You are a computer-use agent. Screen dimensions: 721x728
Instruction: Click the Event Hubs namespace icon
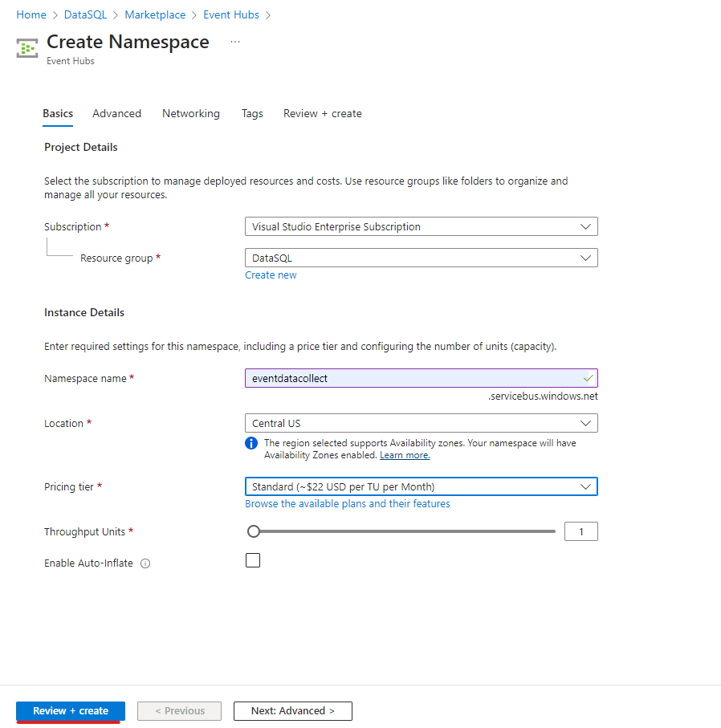click(x=27, y=48)
